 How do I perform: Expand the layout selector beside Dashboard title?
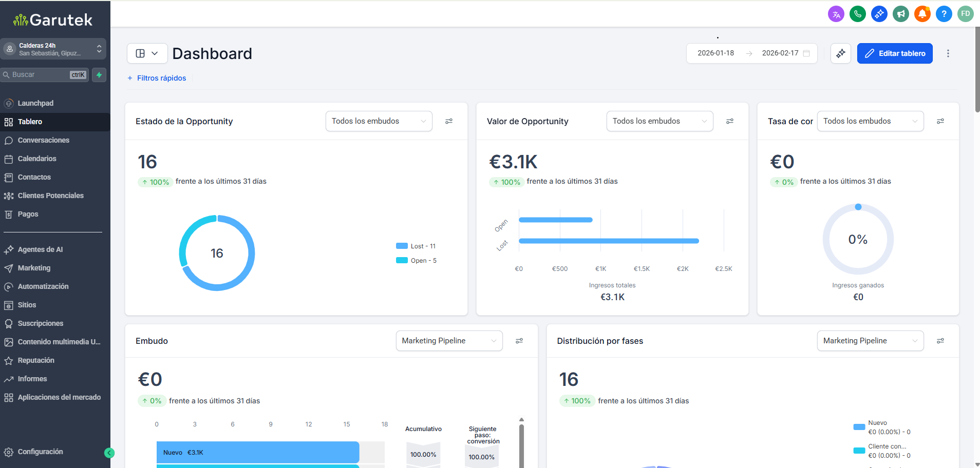147,53
